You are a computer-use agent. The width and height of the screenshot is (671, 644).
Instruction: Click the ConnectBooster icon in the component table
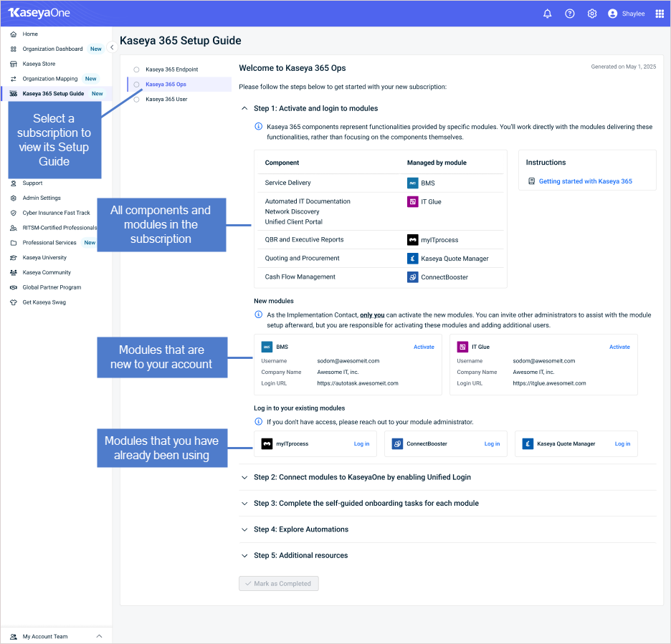412,277
